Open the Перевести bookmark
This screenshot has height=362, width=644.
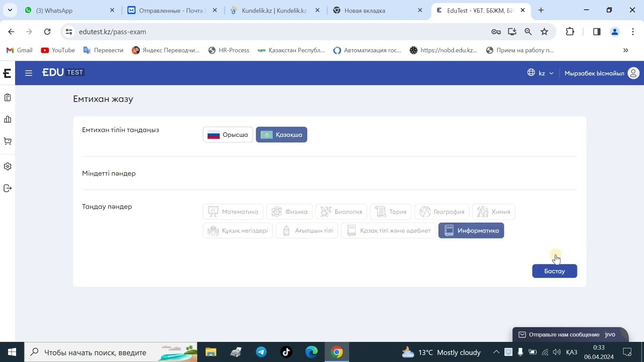(x=103, y=50)
